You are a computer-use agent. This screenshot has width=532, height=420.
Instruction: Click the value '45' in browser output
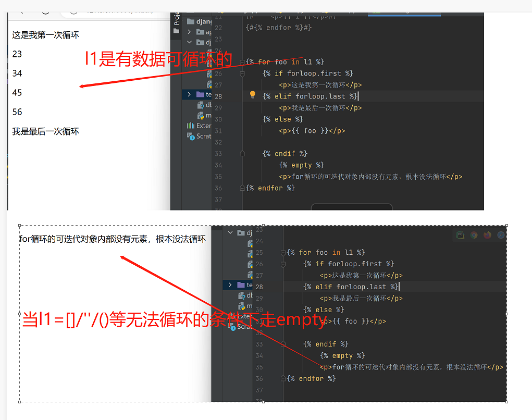tap(17, 93)
